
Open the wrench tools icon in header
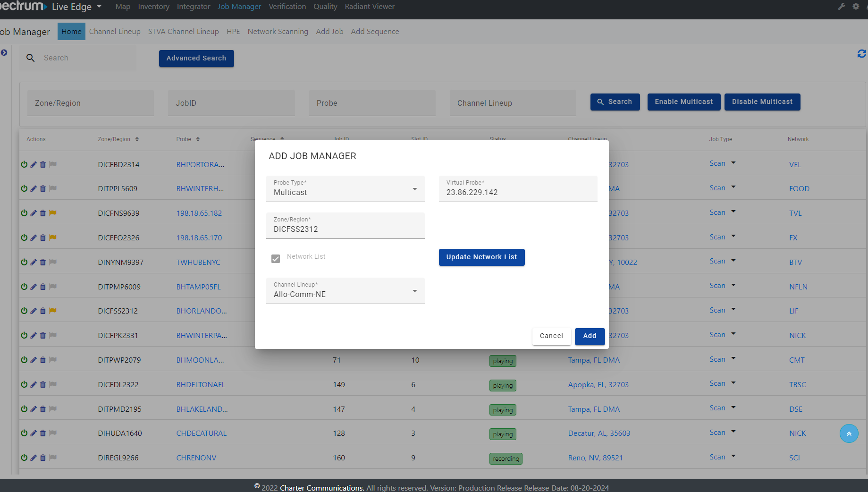click(842, 7)
